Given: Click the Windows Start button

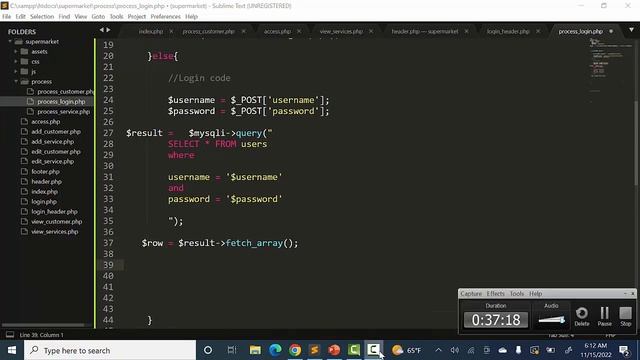Looking at the screenshot, I should point(12,350).
